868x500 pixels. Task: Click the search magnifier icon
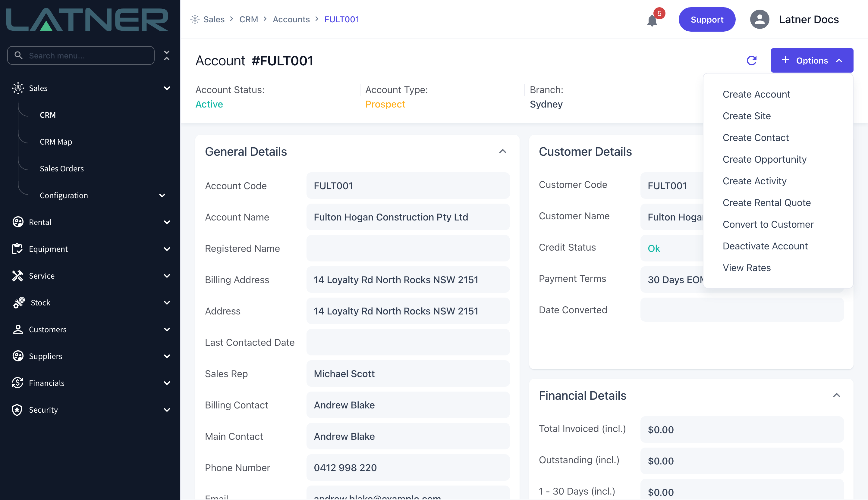coord(19,55)
